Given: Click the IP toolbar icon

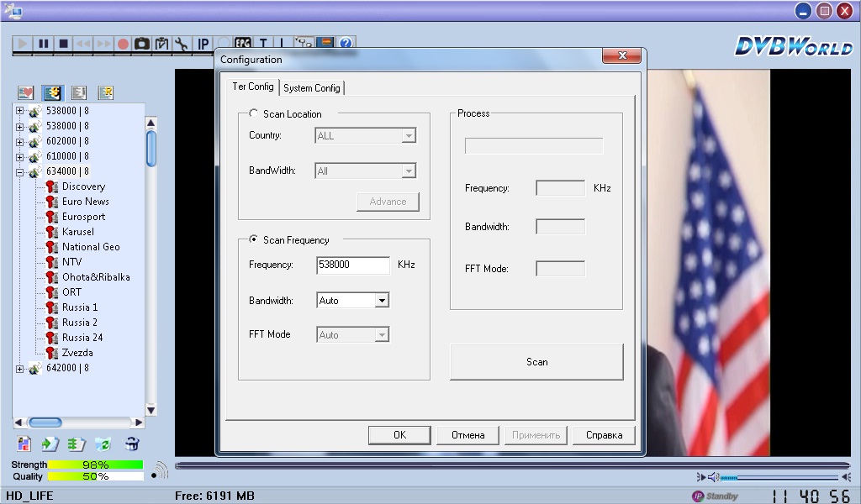Looking at the screenshot, I should pyautogui.click(x=203, y=44).
